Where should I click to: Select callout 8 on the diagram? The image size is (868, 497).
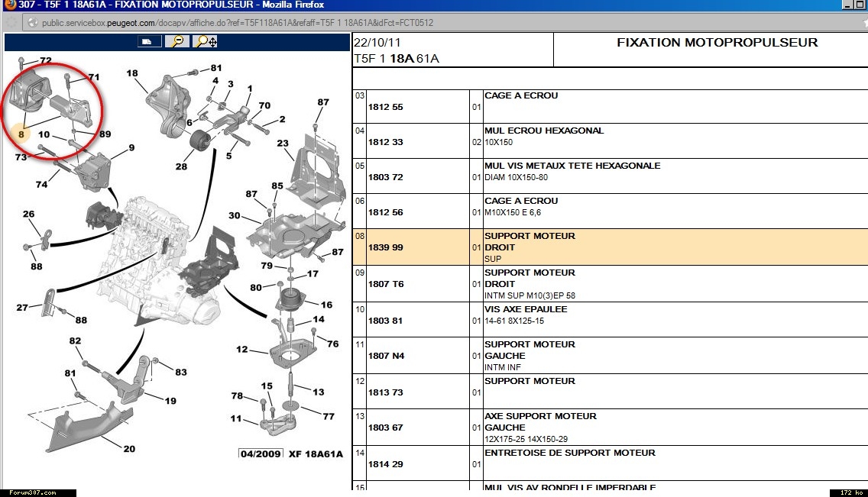click(21, 134)
